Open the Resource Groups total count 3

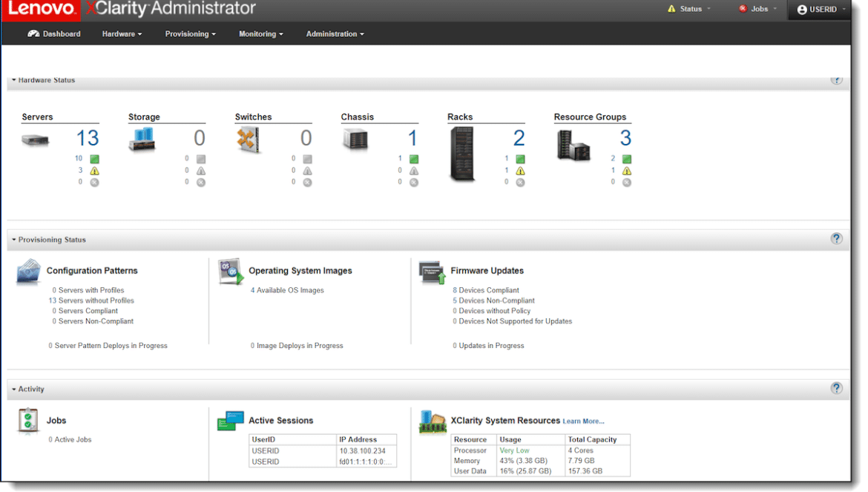(625, 138)
